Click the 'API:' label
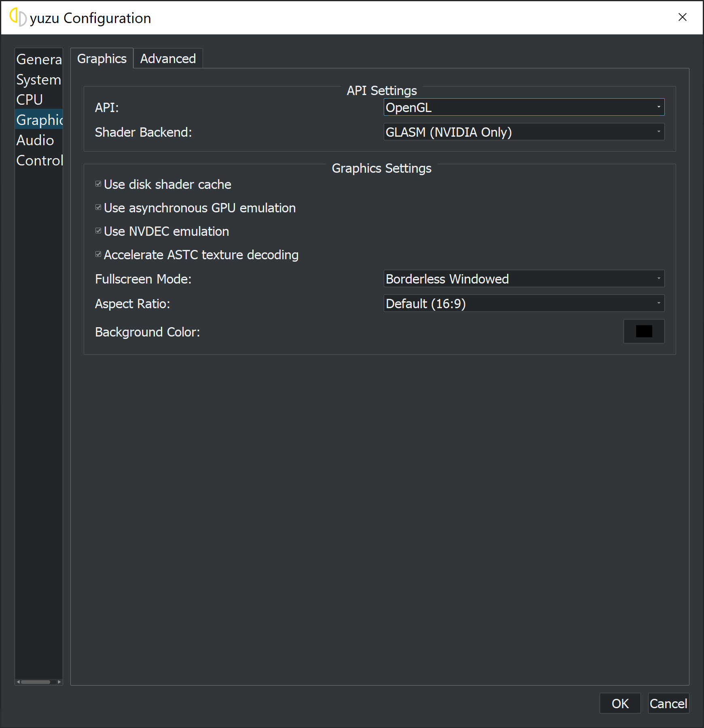 107,108
